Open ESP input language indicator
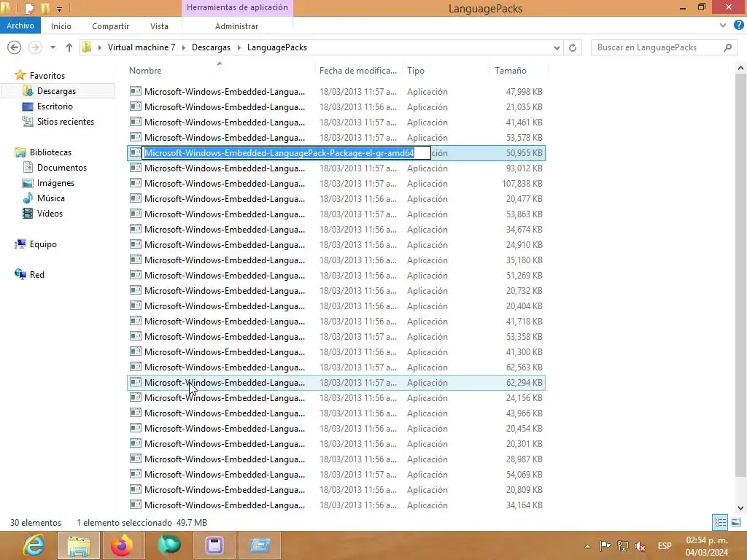Image resolution: width=747 pixels, height=560 pixels. [x=665, y=546]
